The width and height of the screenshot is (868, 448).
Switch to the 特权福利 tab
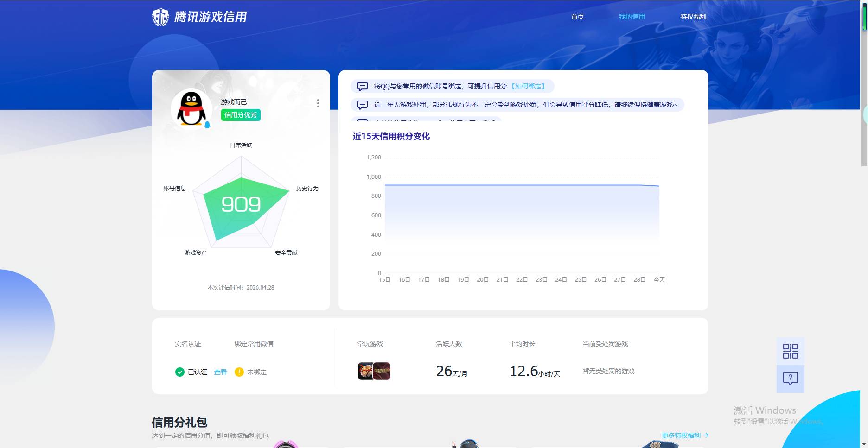pos(693,16)
